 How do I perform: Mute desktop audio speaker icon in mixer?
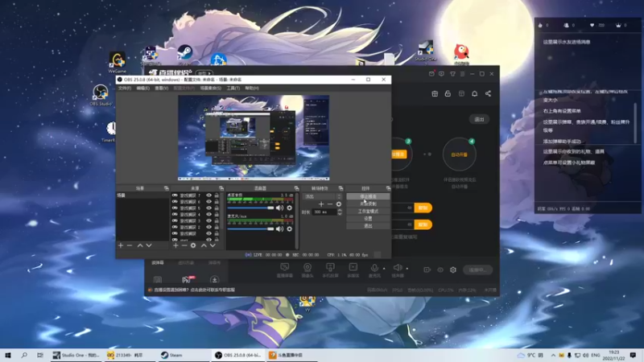coord(279,208)
